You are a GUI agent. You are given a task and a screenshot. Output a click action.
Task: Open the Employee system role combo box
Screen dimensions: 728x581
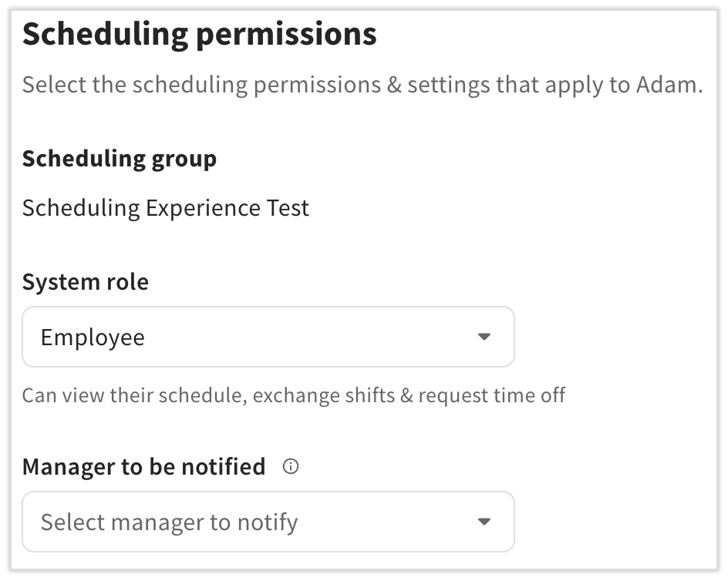(268, 337)
